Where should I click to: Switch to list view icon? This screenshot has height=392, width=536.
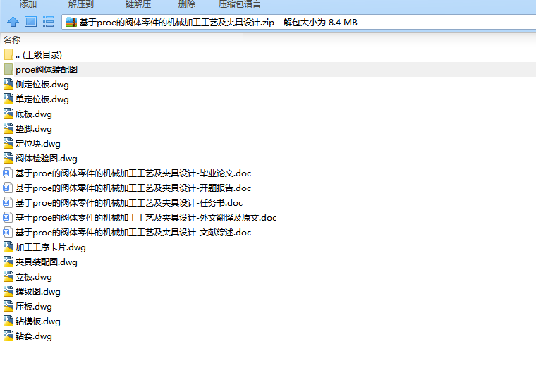coord(48,22)
